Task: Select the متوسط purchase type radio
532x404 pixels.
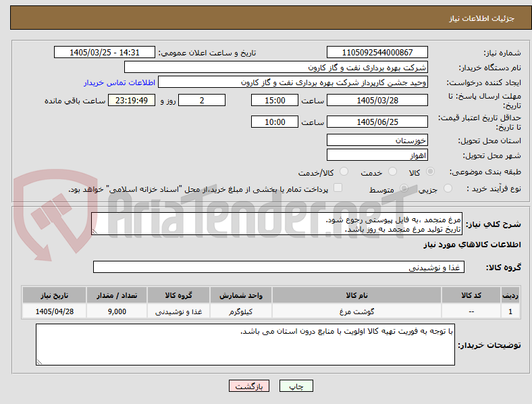Action: (404, 188)
